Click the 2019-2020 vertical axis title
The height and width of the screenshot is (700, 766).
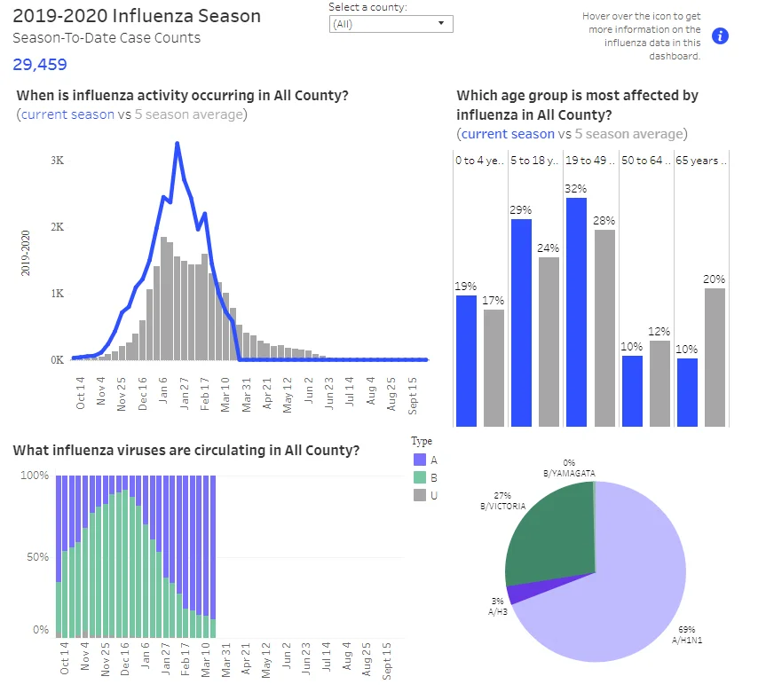point(26,254)
